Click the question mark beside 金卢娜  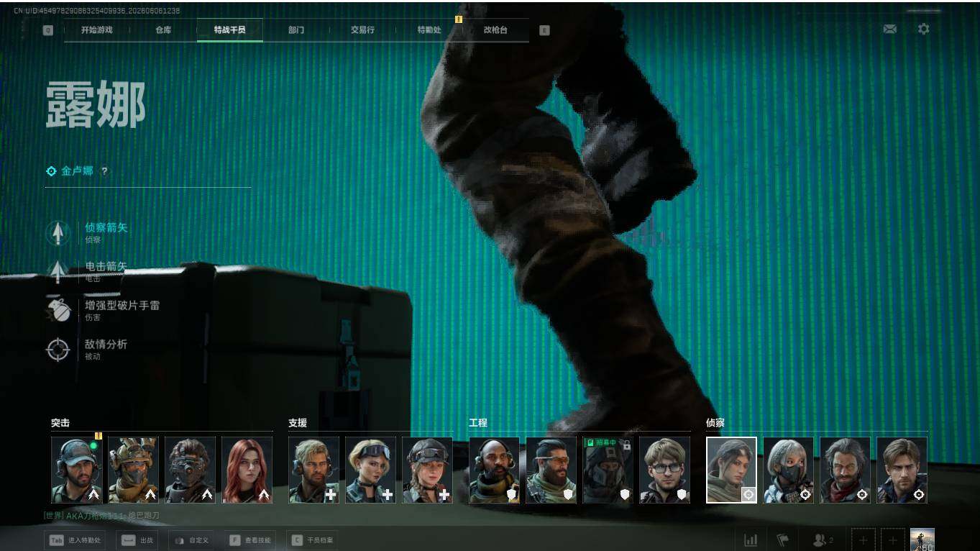(104, 172)
